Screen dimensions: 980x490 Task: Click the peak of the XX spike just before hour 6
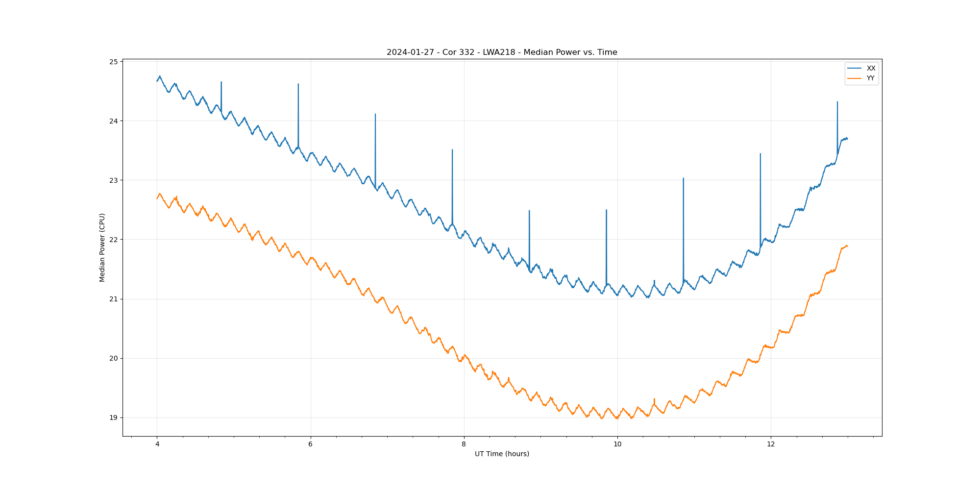tap(298, 84)
